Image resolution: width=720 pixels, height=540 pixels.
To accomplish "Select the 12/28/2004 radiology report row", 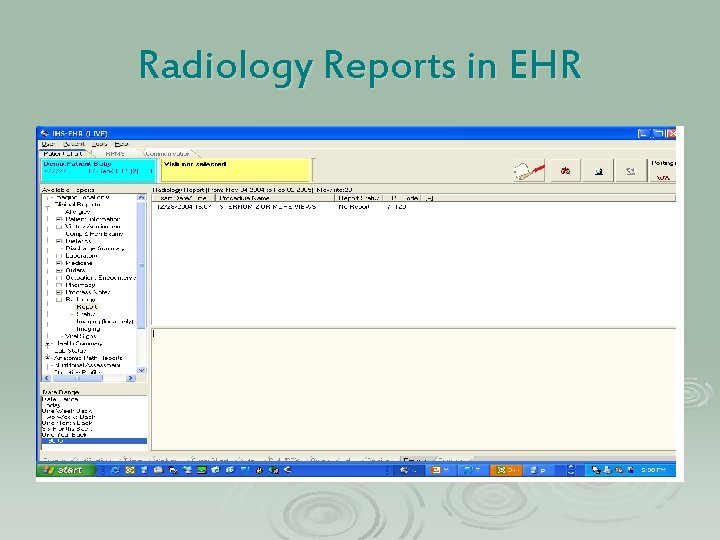I will pos(281,207).
